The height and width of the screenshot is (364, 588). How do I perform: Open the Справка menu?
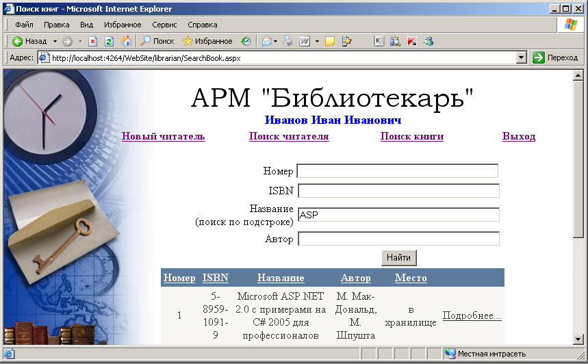point(203,25)
